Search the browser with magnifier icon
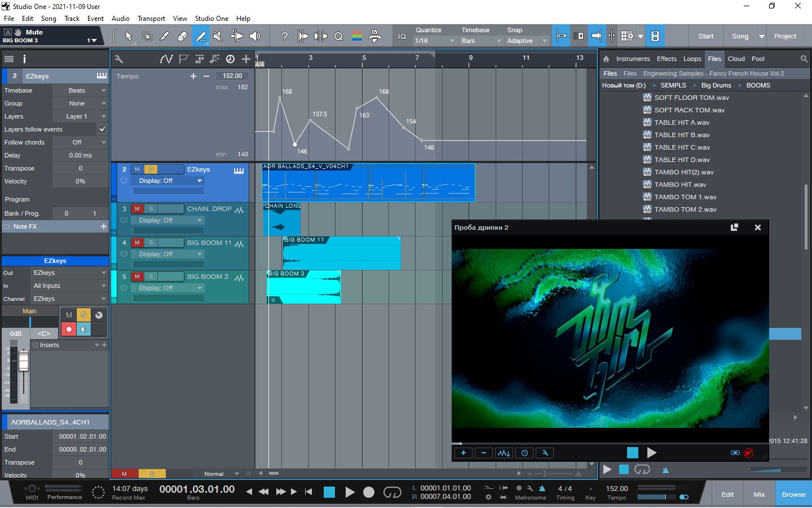This screenshot has width=812, height=508. point(804,59)
